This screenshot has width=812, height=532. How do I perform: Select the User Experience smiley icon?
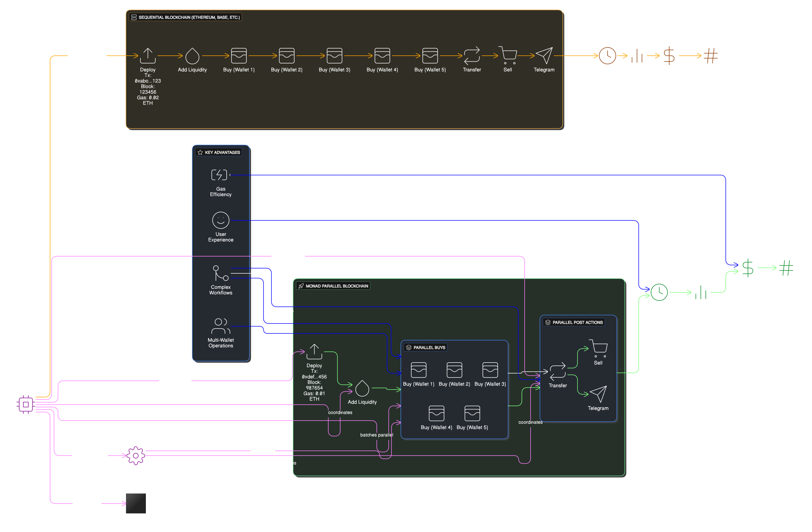220,220
